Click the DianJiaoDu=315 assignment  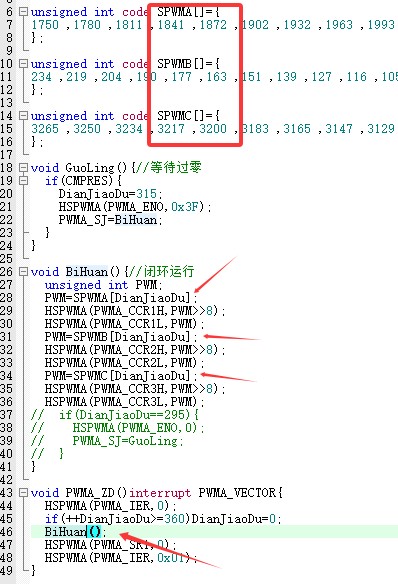click(x=108, y=194)
